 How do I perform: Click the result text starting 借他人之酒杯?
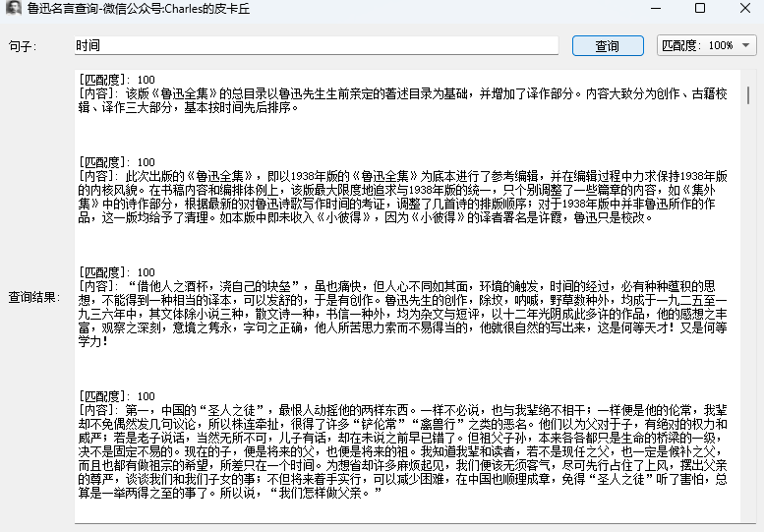[402, 314]
